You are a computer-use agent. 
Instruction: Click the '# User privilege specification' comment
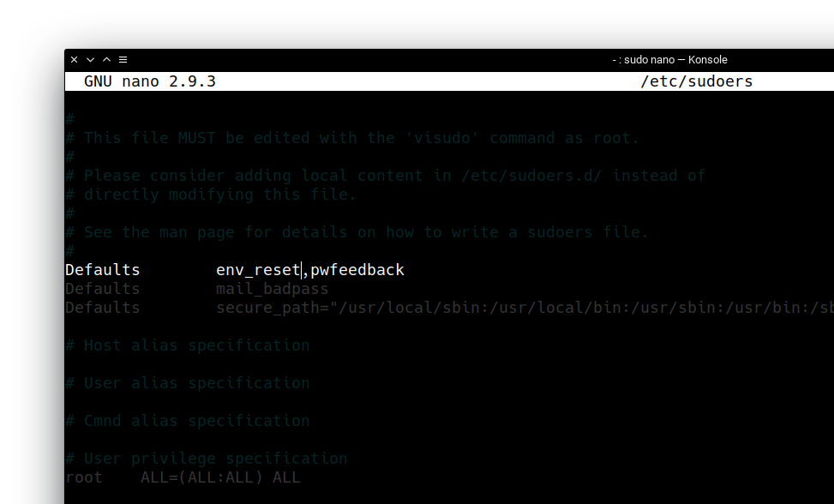click(x=206, y=458)
